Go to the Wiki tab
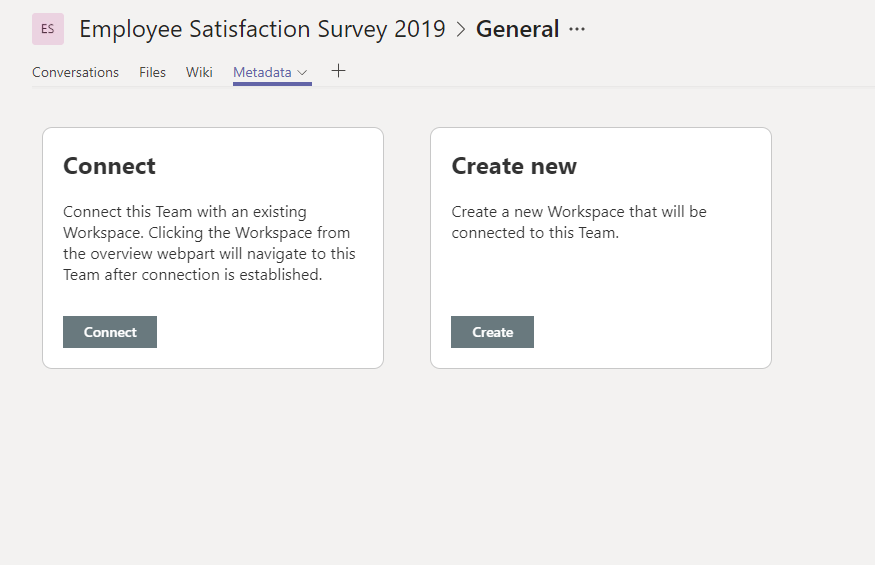Viewport: 875px width, 565px height. tap(199, 72)
